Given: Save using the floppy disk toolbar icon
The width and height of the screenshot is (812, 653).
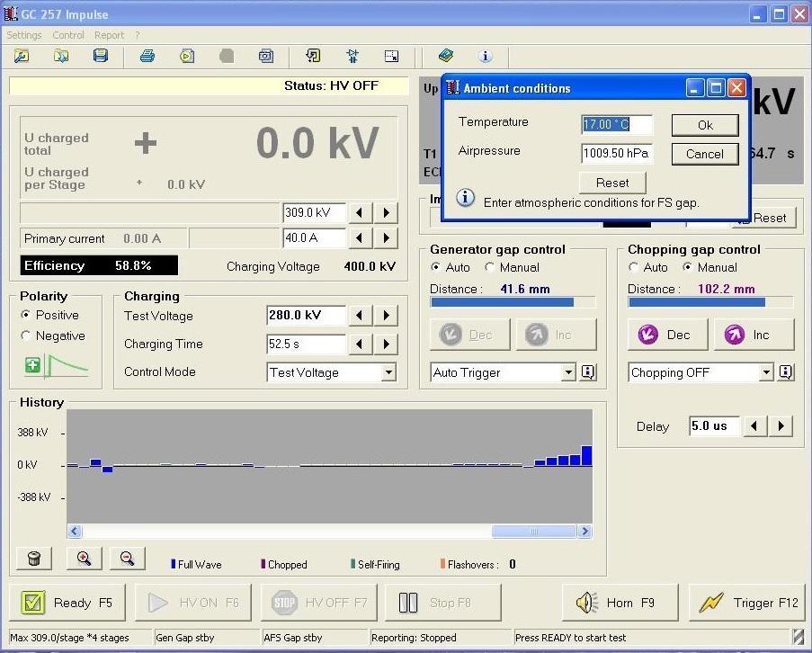Looking at the screenshot, I should (101, 56).
